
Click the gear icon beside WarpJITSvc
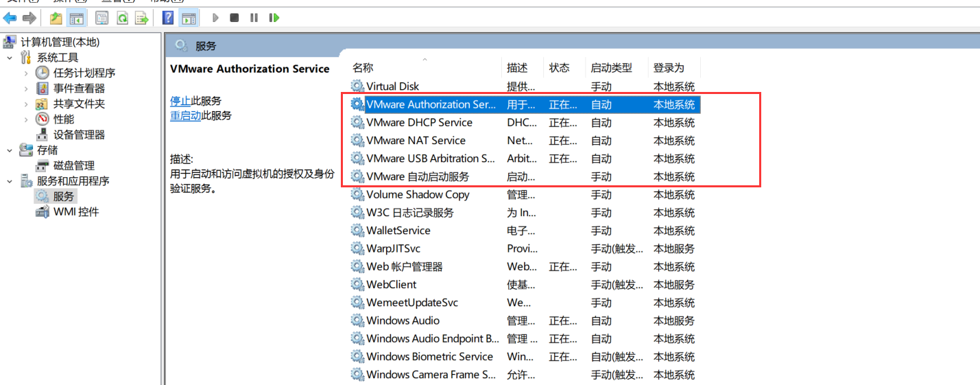(x=357, y=248)
